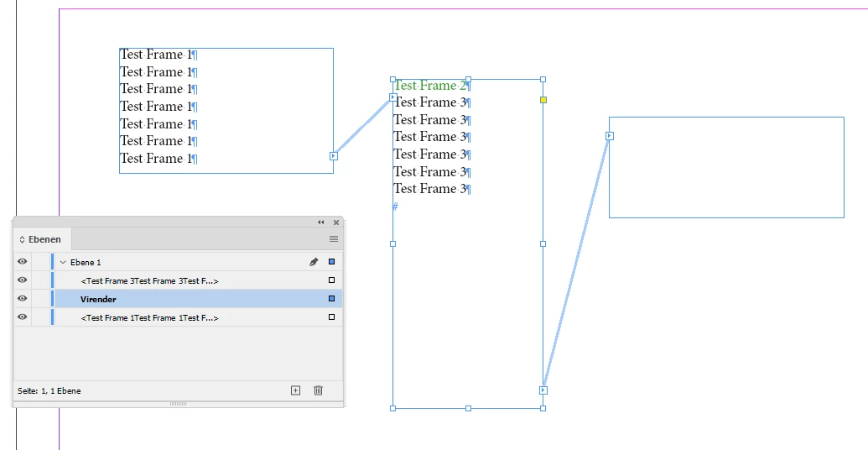The image size is (868, 450).
Task: Click the thread line joining the first and middle frames
Action: [x=363, y=127]
